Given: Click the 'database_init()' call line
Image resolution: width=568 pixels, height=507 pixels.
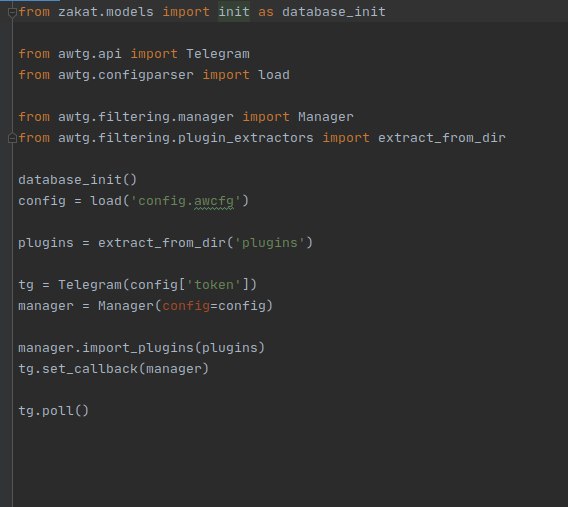Looking at the screenshot, I should [x=78, y=180].
